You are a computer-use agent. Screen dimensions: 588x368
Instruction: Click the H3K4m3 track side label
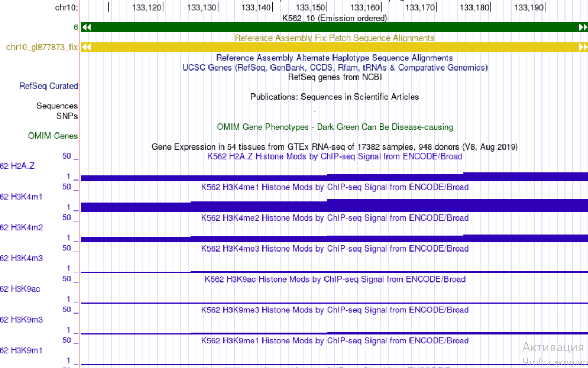pyautogui.click(x=21, y=258)
